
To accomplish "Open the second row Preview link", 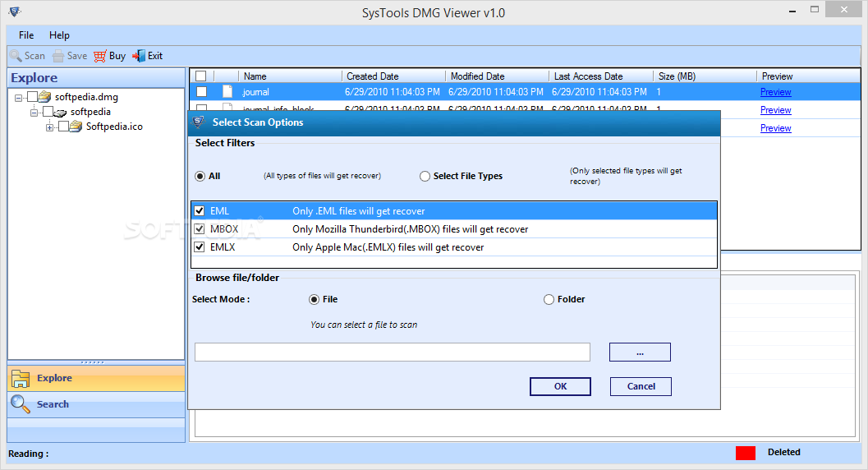I will [775, 110].
